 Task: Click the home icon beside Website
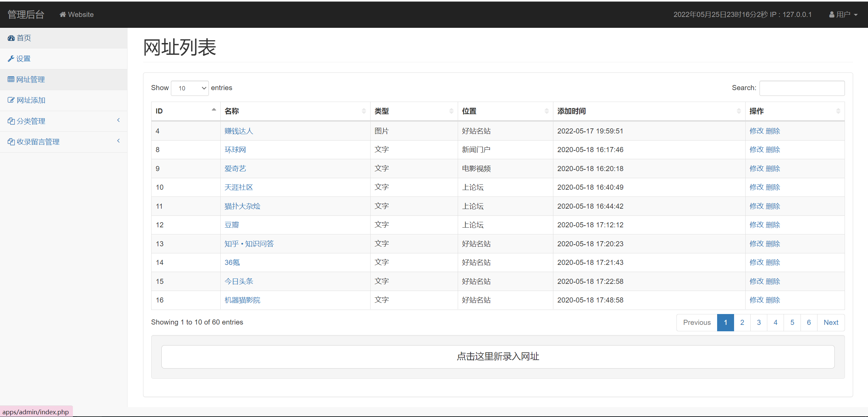tap(63, 15)
